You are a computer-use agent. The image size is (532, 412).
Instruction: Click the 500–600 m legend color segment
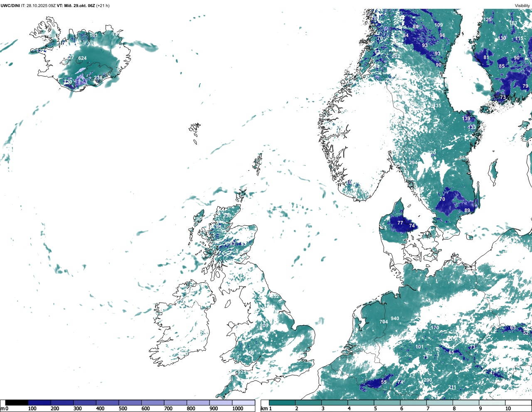point(130,402)
